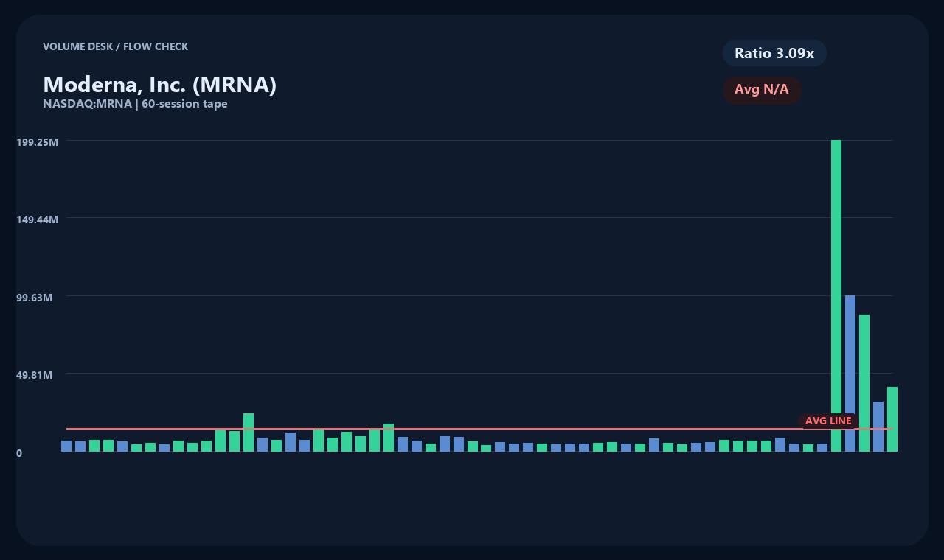Image resolution: width=944 pixels, height=560 pixels.
Task: Select the tallest green volume bar
Action: click(x=836, y=295)
